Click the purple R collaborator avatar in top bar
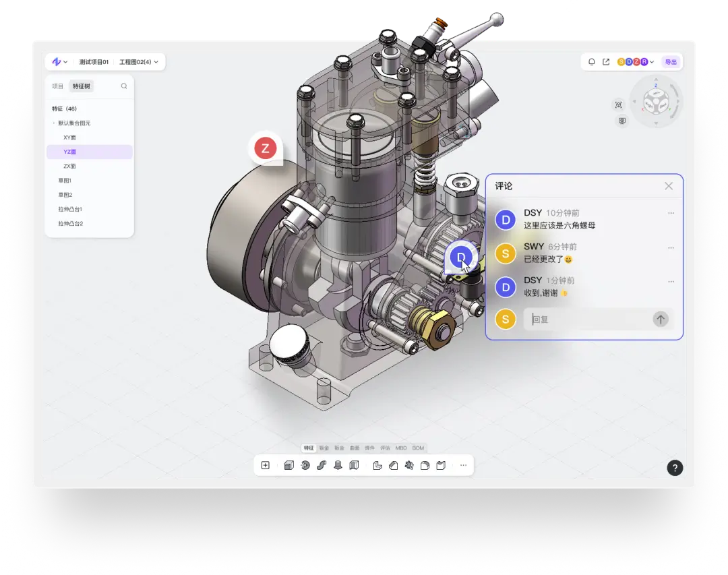The height and width of the screenshot is (575, 728). (x=644, y=62)
